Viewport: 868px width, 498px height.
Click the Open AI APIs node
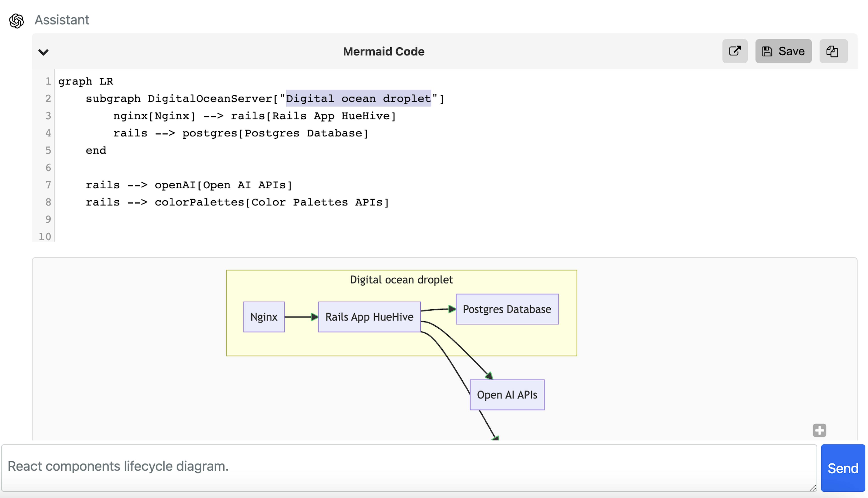point(507,395)
